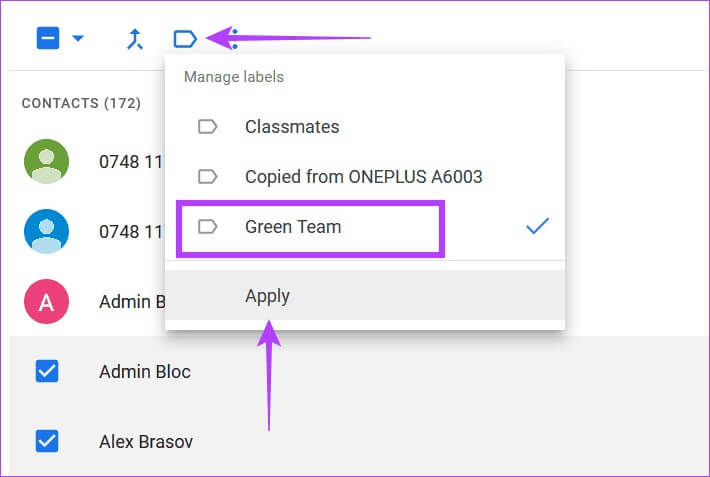Select the pink 'A' avatar
This screenshot has height=477, width=710.
(47, 301)
